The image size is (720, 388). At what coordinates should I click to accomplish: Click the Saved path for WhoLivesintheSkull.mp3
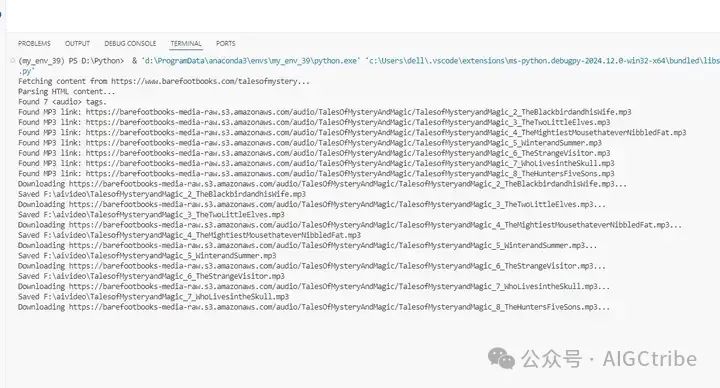click(166, 297)
